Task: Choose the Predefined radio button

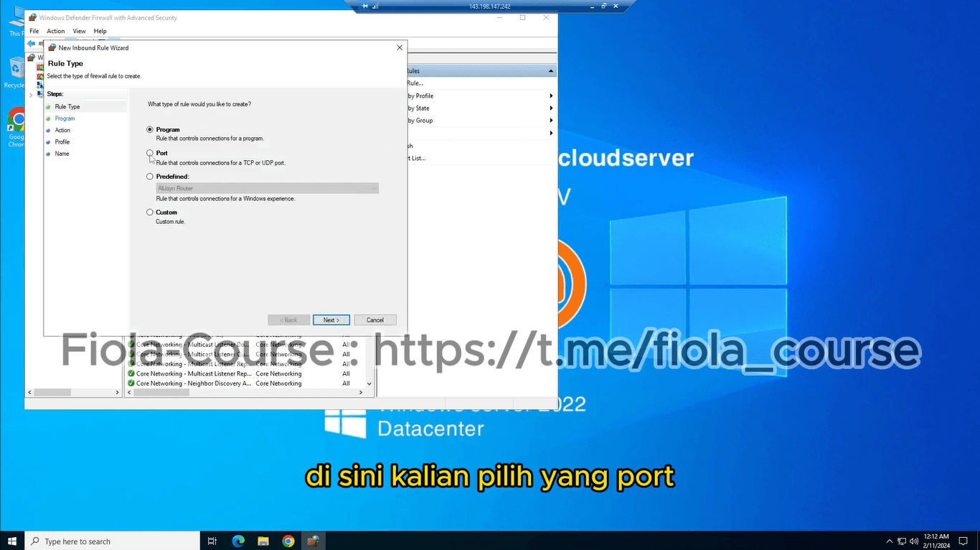Action: 150,177
